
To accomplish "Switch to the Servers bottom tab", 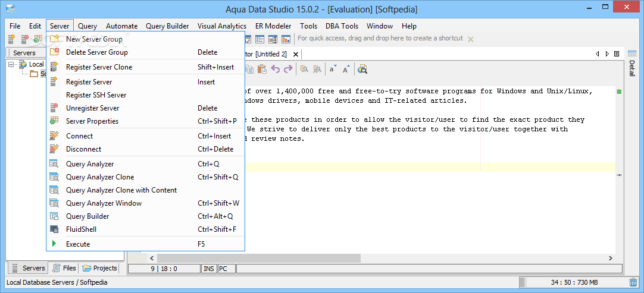I will coord(28,268).
